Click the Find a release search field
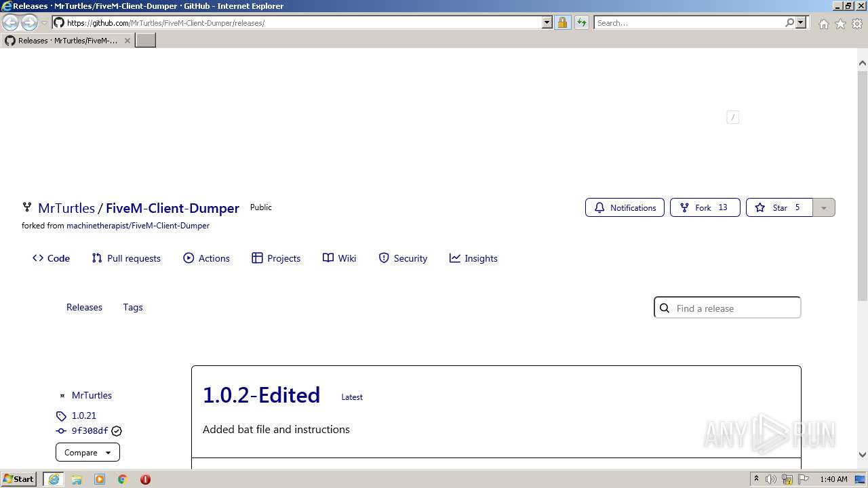 727,308
